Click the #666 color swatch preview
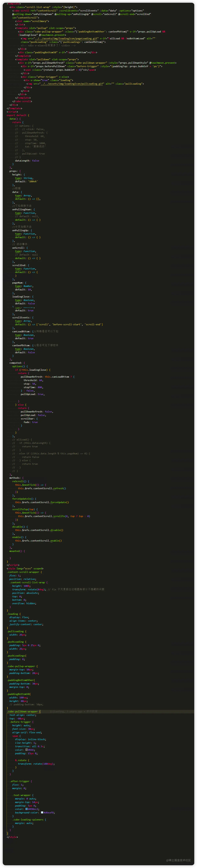197x868 pixels. pos(27,750)
